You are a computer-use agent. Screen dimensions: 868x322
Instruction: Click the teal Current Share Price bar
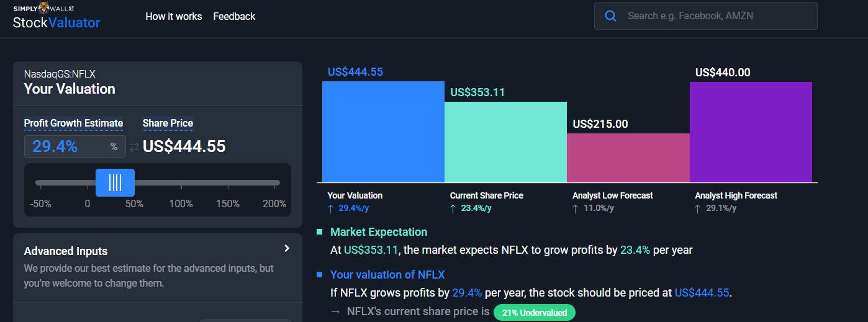point(505,142)
